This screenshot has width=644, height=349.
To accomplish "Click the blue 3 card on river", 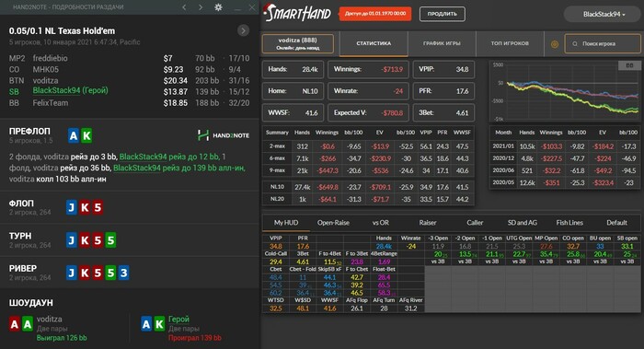I will (x=123, y=273).
